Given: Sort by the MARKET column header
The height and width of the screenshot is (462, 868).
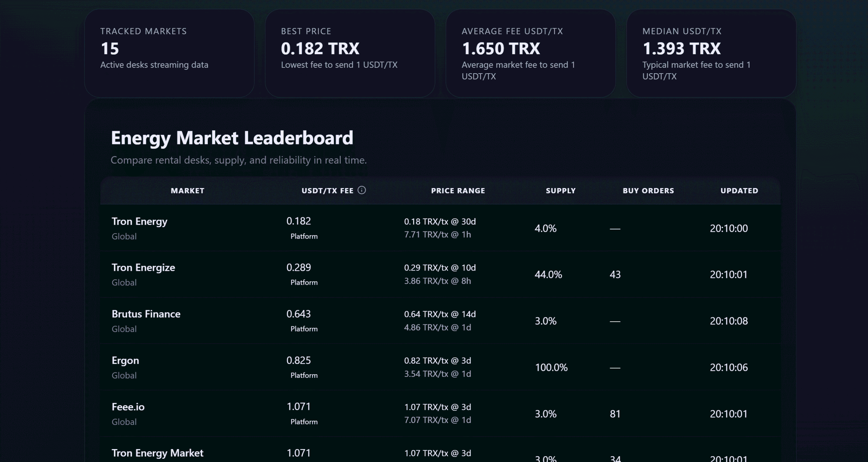Looking at the screenshot, I should (188, 191).
